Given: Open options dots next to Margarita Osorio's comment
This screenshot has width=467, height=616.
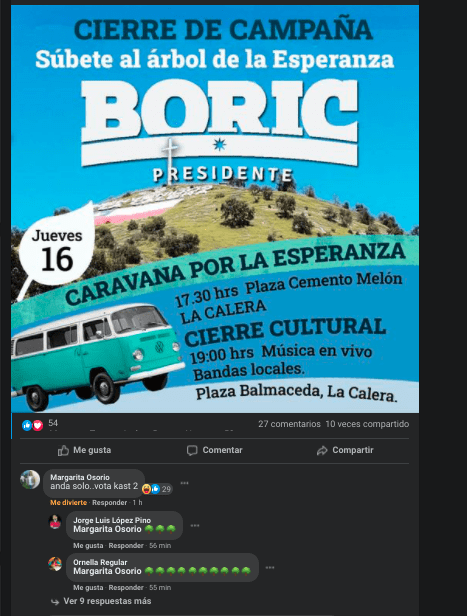Looking at the screenshot, I should tap(184, 483).
